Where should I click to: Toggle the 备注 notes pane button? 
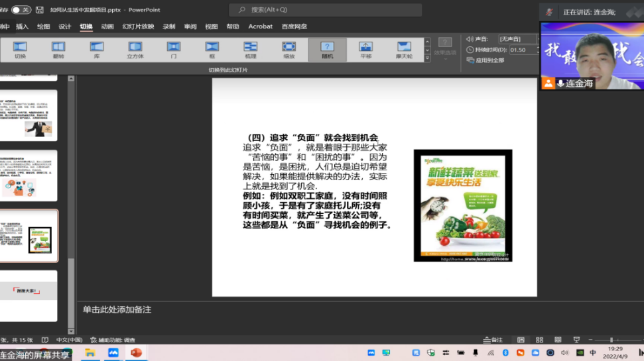click(x=493, y=339)
